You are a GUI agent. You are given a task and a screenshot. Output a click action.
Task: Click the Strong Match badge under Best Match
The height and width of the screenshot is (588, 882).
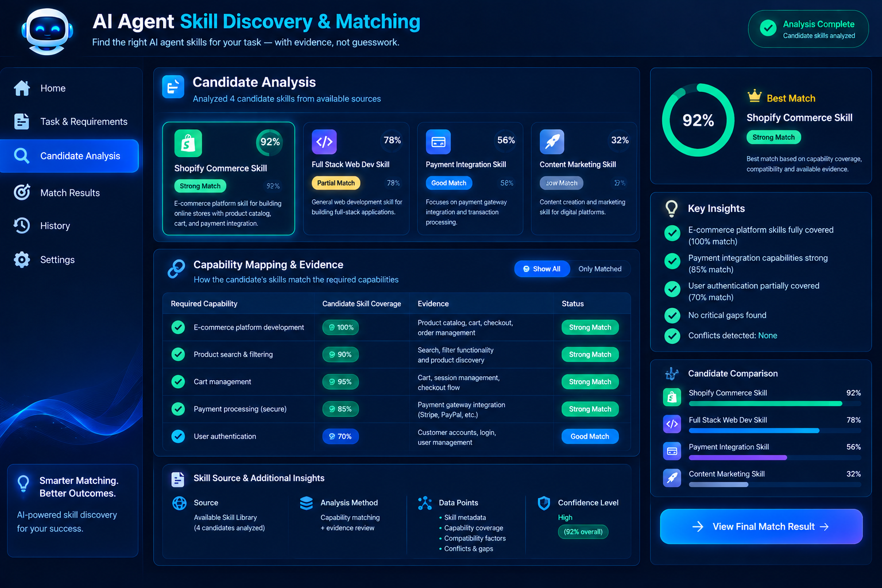coord(773,137)
